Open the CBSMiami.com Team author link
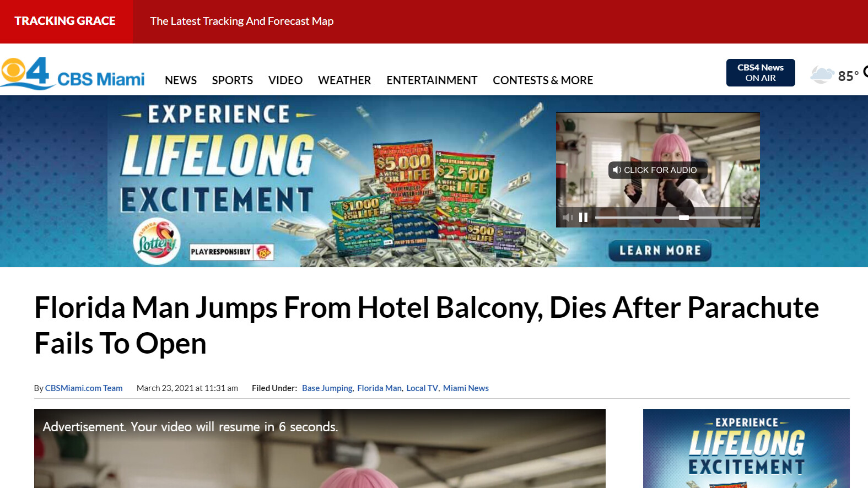Viewport: 868px width, 488px height. pos(84,388)
